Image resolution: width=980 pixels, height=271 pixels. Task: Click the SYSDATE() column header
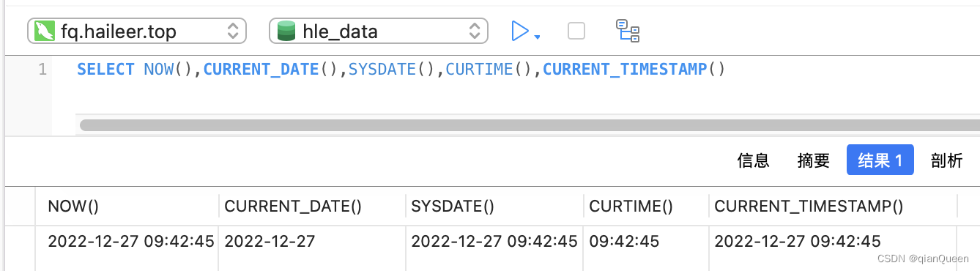(x=495, y=207)
